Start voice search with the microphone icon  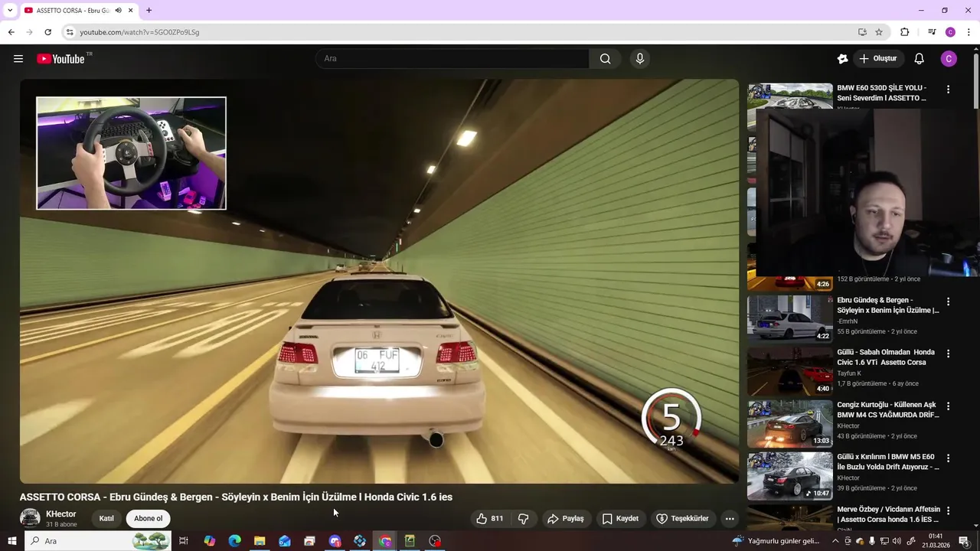coord(640,59)
